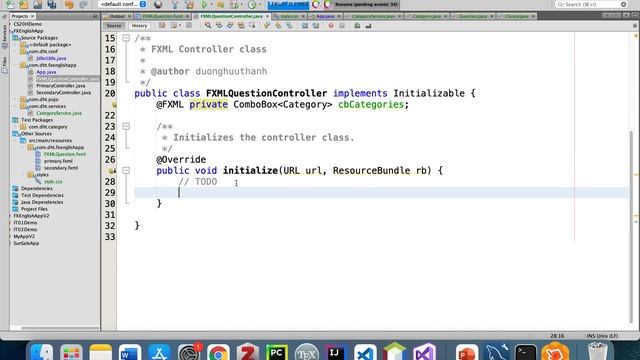Collapse the class Javadoc fold at line 15
This screenshot has width=640, height=360.
tap(126, 38)
